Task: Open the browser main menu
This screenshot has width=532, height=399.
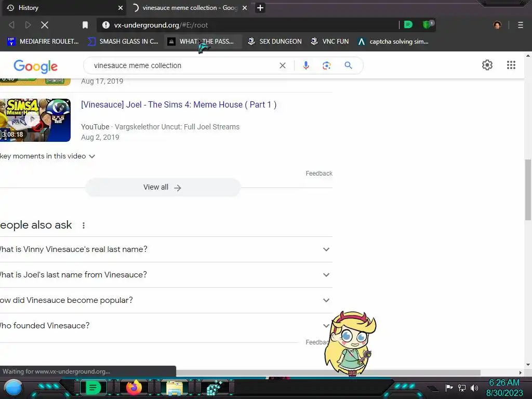Action: click(x=520, y=25)
